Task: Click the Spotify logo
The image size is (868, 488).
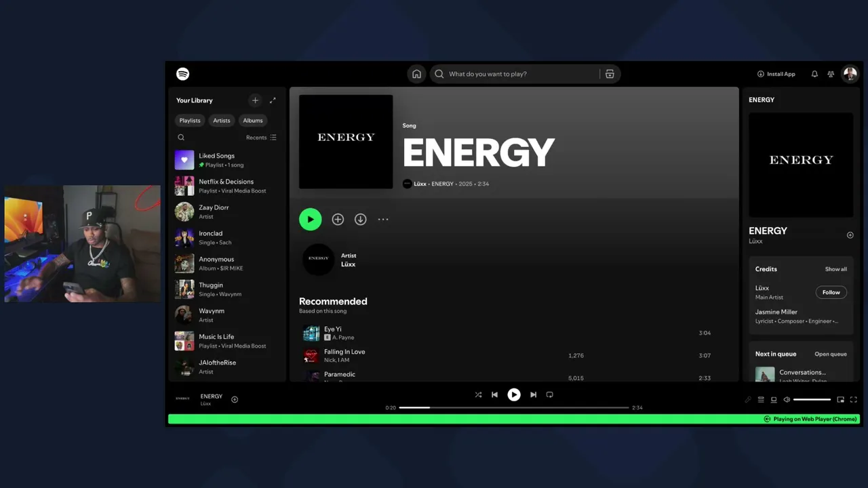Action: [x=182, y=74]
